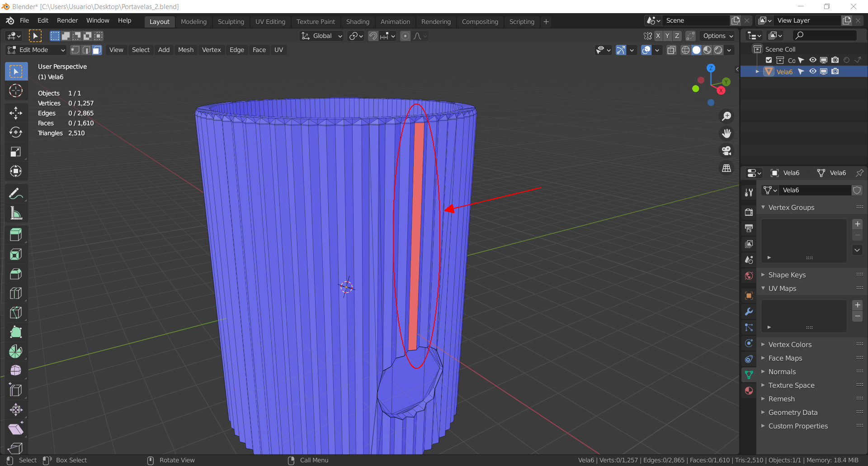Choose the Shrink/Fatten tool
Screen dimensions: 868x466
[16, 410]
